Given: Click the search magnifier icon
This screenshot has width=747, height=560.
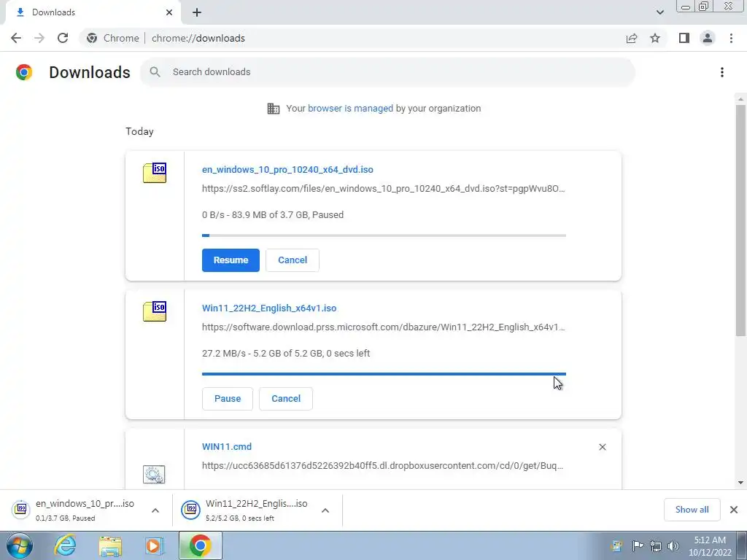Looking at the screenshot, I should click(155, 72).
